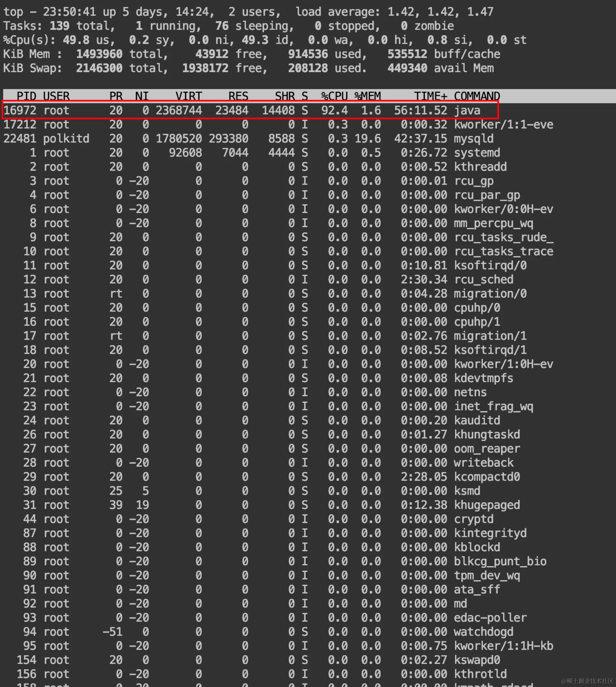Viewport: 616px width, 687px height.
Task: Click the 49.8 us CPU value
Action: [76, 40]
